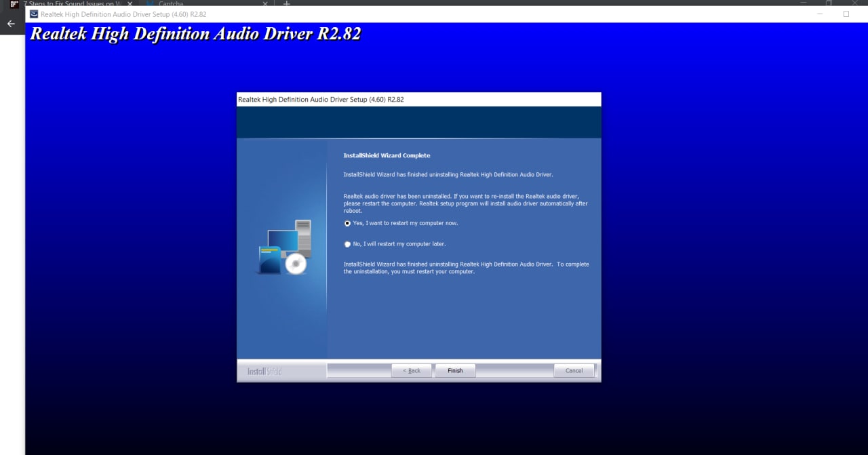Click the 'InstallShield Wizard Complete' heading
The height and width of the screenshot is (455, 868).
387,155
